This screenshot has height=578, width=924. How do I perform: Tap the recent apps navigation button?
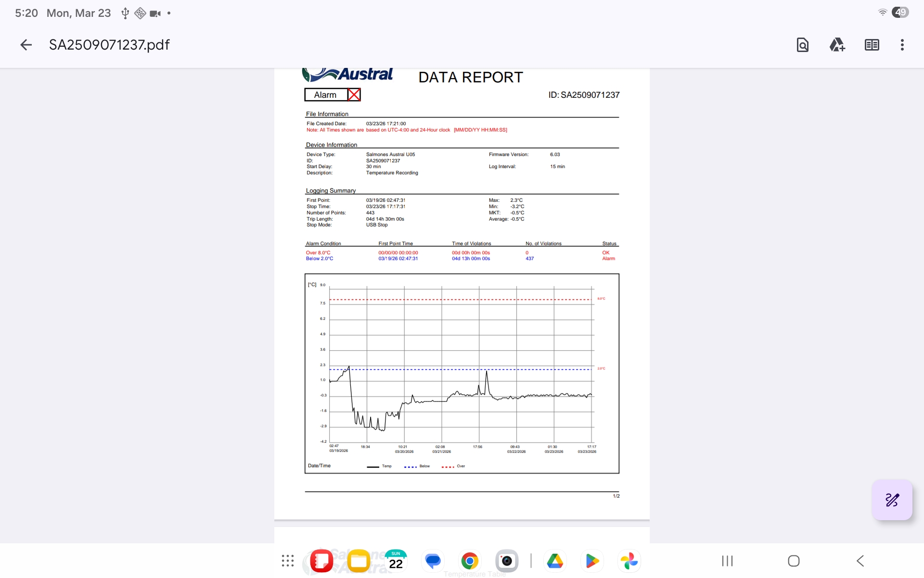pos(727,561)
